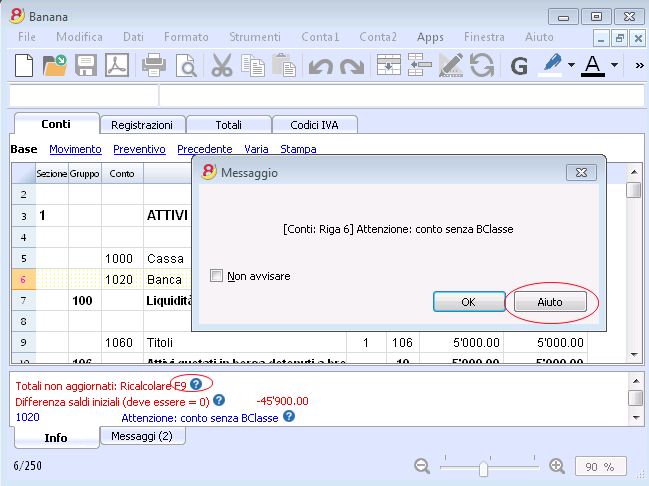This screenshot has height=486, width=649.
Task: Click the check accounting pencil-ruler icon
Action: [x=451, y=65]
